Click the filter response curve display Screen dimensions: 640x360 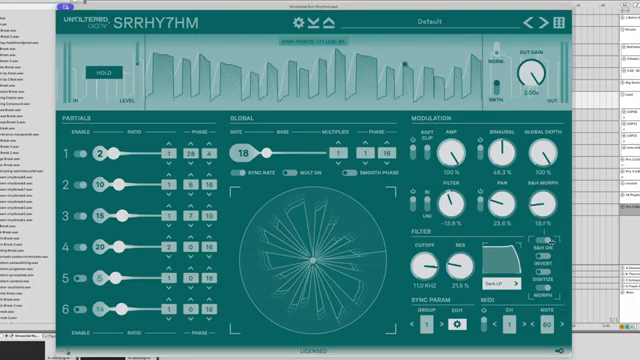(502, 259)
